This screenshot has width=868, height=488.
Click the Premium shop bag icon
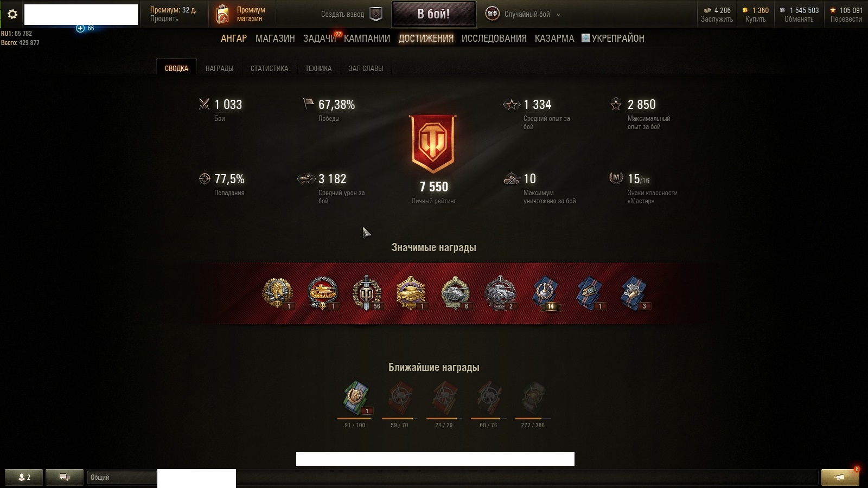click(x=222, y=15)
